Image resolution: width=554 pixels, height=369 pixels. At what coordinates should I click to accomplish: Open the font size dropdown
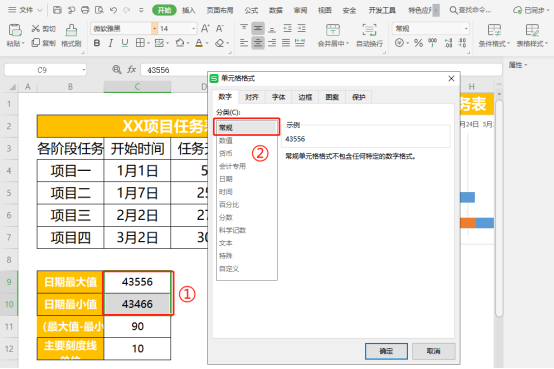(x=193, y=28)
